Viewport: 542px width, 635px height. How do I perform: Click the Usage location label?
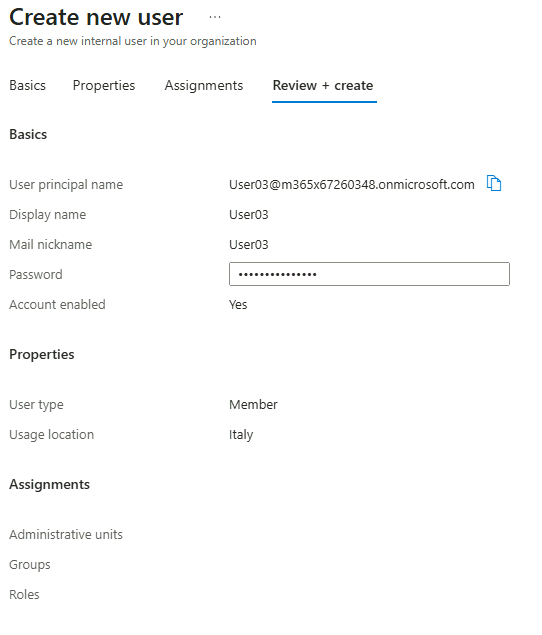pos(51,435)
